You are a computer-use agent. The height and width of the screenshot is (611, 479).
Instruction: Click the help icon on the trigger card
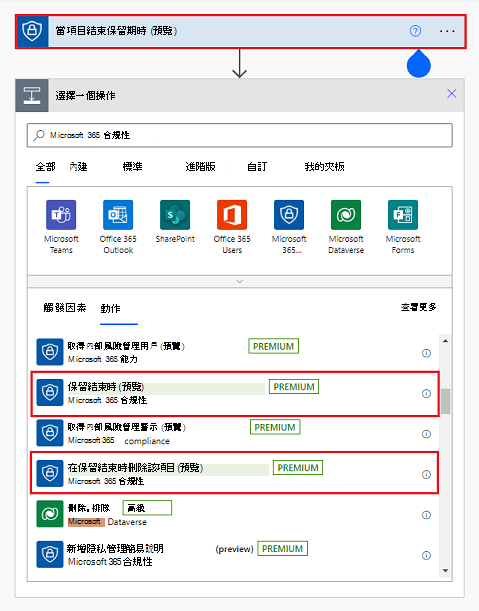click(x=415, y=31)
